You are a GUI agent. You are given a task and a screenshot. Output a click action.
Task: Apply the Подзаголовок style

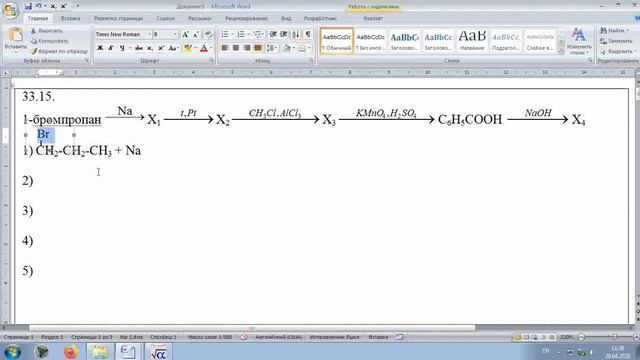[x=506, y=41]
